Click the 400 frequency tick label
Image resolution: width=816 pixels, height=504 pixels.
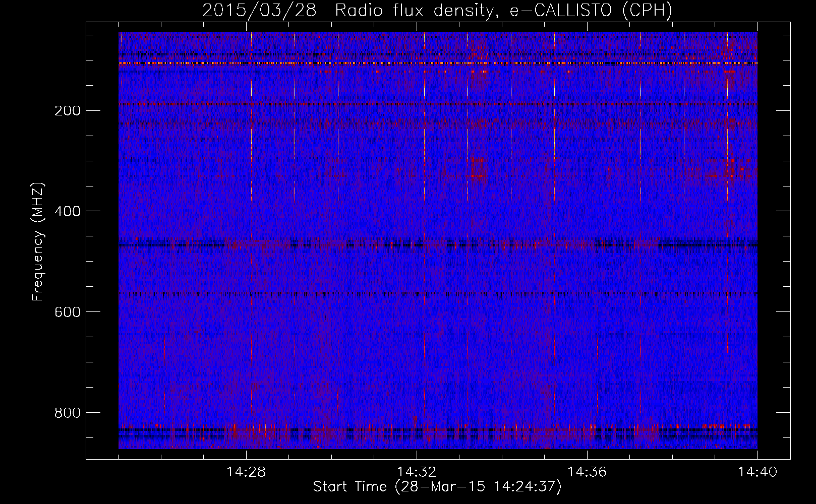(67, 212)
